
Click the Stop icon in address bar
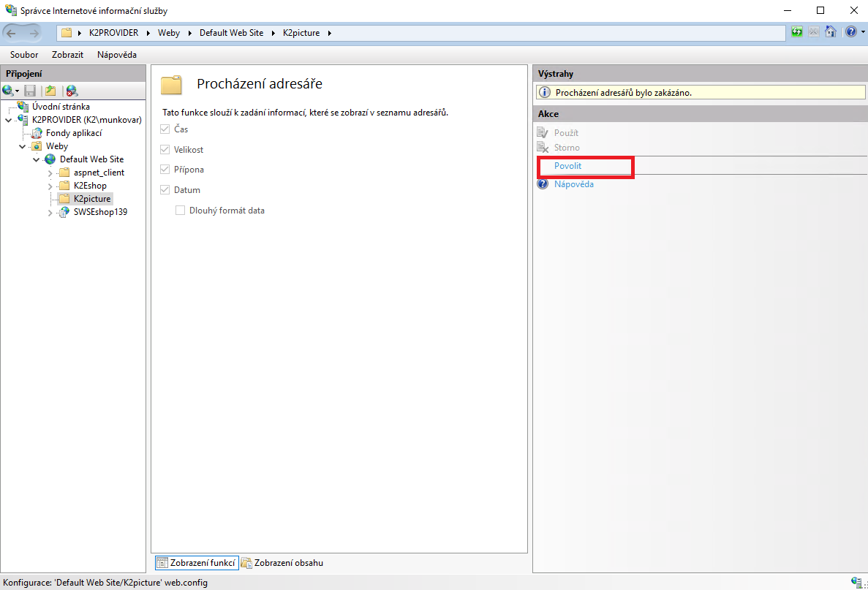(813, 32)
